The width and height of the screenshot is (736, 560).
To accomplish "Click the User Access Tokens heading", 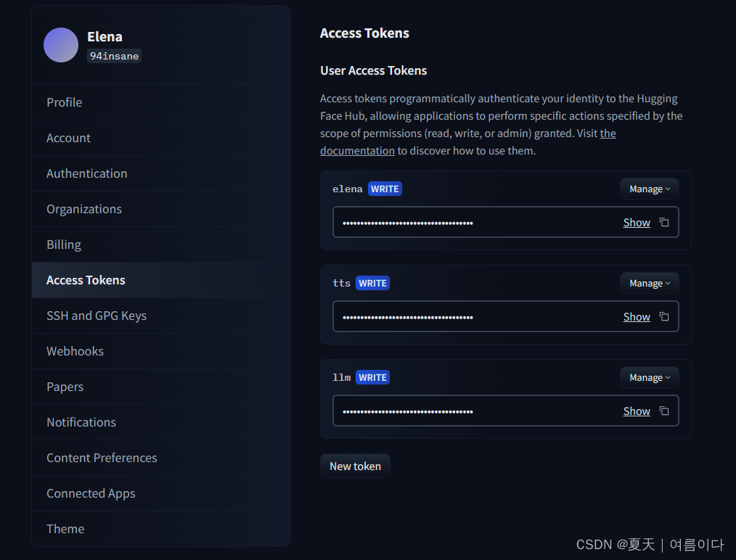I will tap(374, 70).
